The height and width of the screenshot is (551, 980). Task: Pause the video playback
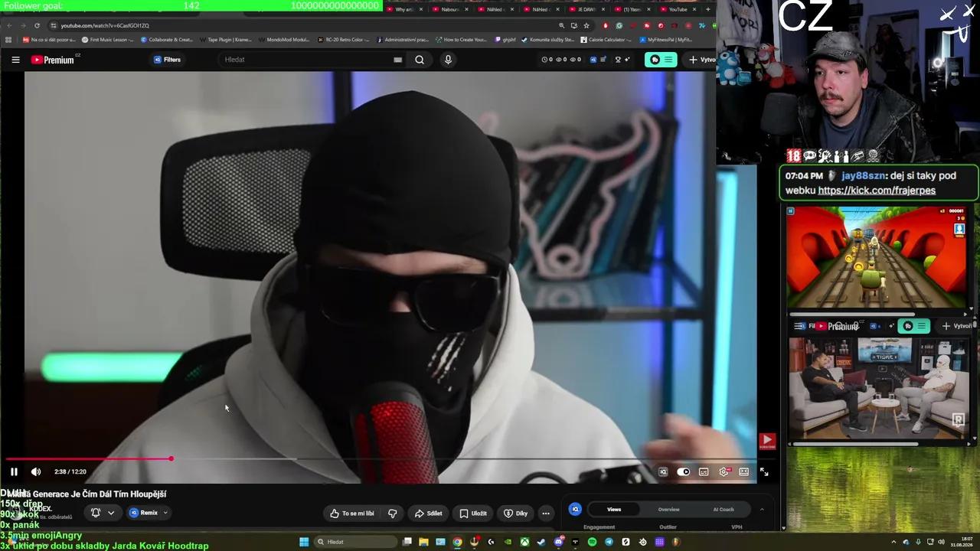pos(14,471)
